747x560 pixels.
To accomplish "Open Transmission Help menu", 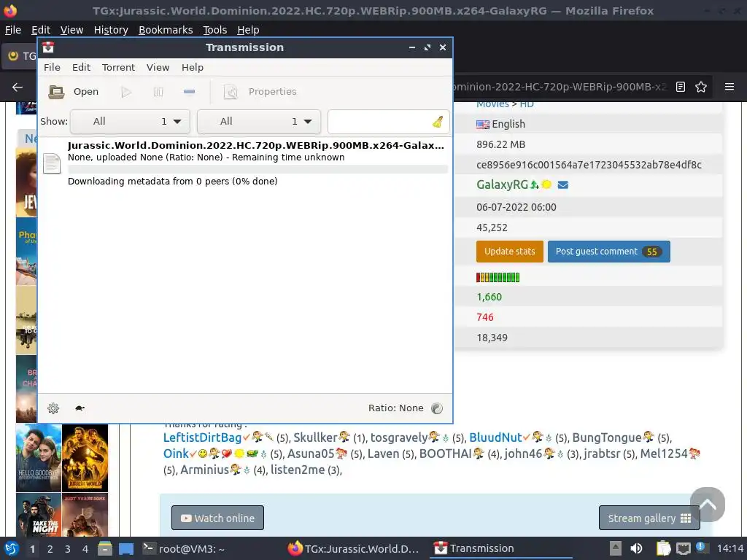I will 193,67.
